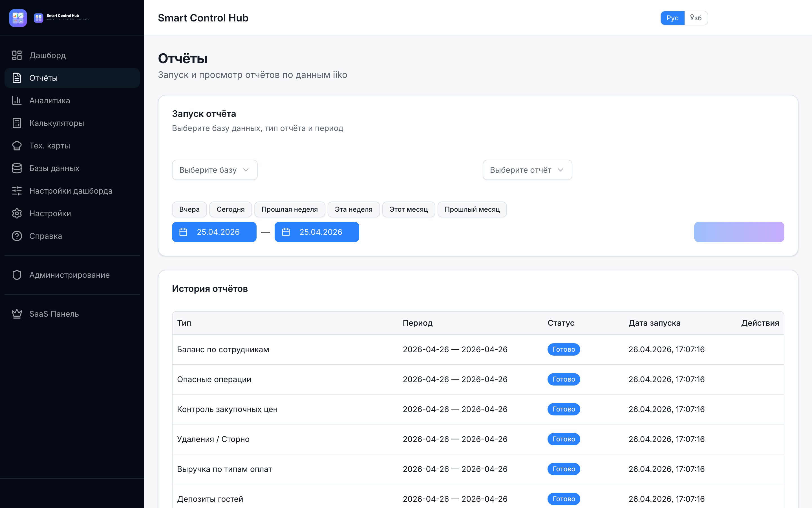Go to Аналитика section
Image resolution: width=812 pixels, height=508 pixels.
click(72, 100)
